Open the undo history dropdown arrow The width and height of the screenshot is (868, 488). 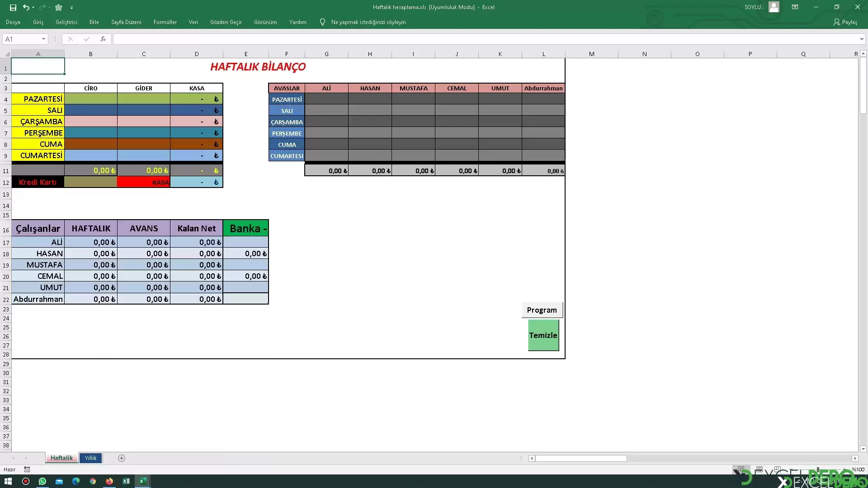33,8
